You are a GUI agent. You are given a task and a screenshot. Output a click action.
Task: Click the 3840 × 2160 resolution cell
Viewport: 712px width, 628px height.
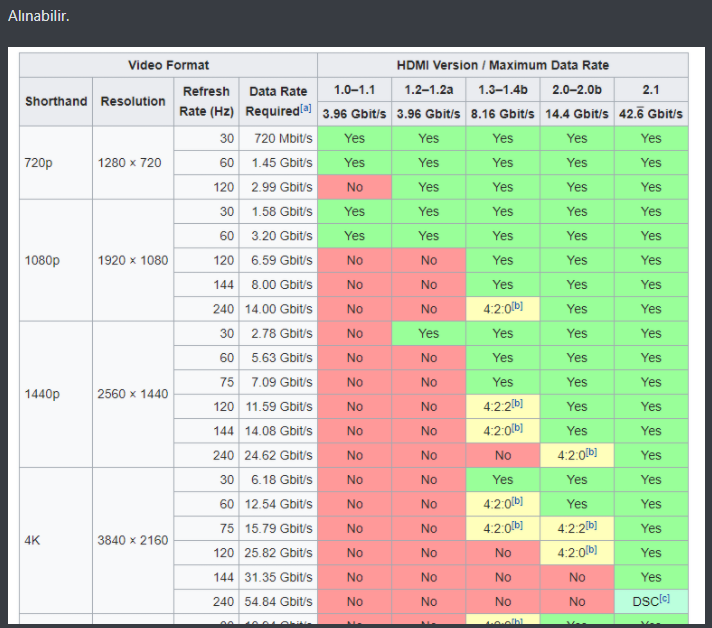point(133,540)
